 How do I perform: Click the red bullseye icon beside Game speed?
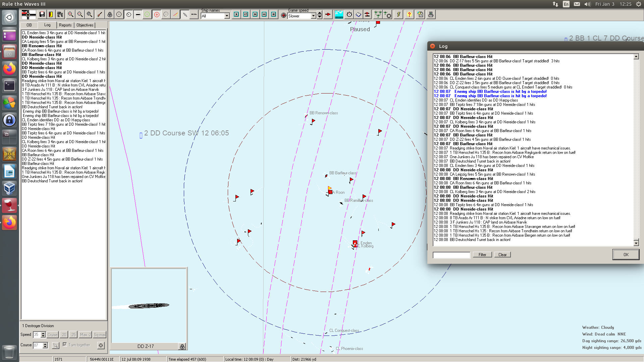[x=284, y=15]
